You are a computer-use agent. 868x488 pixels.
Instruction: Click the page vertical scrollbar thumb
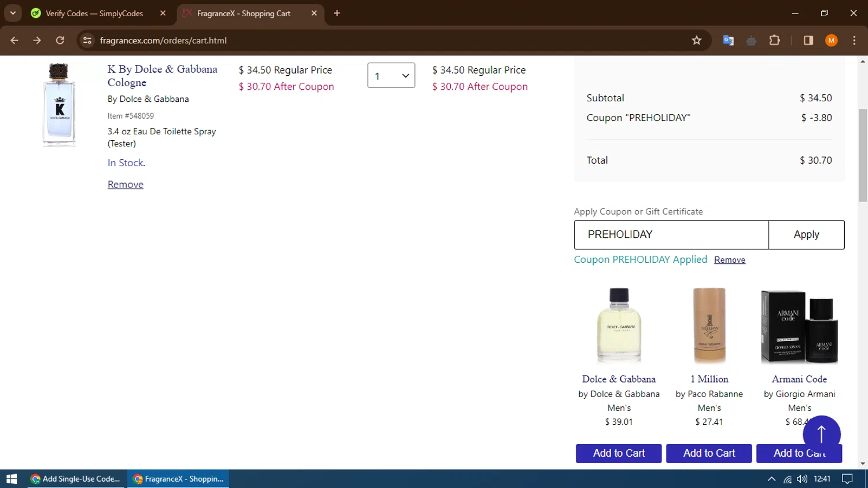[863, 155]
